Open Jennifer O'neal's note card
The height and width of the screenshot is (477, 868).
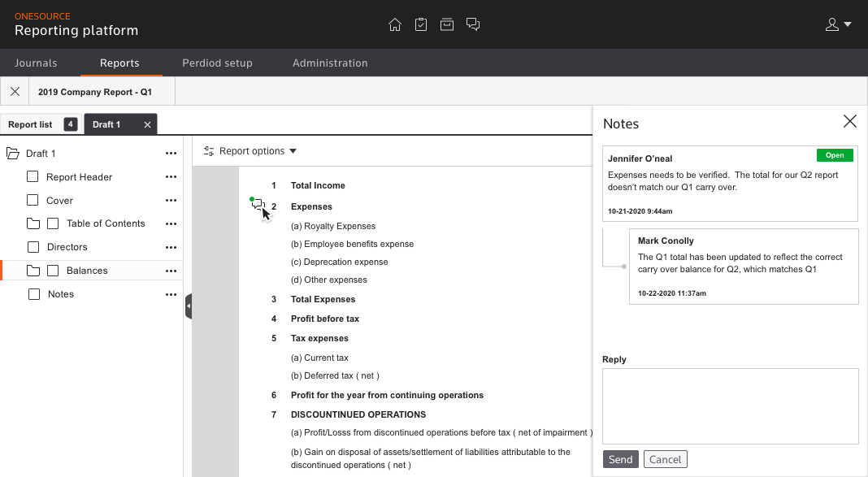tap(730, 184)
